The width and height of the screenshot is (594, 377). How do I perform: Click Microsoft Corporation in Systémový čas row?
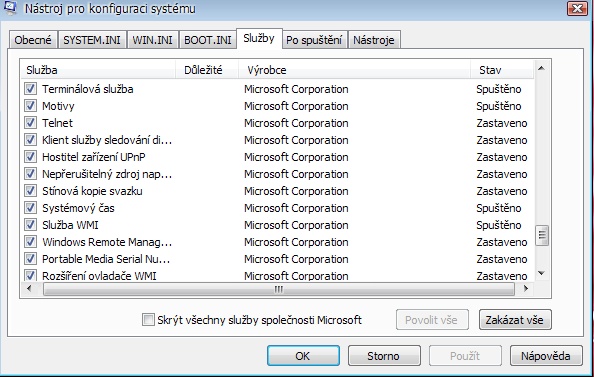[296, 208]
